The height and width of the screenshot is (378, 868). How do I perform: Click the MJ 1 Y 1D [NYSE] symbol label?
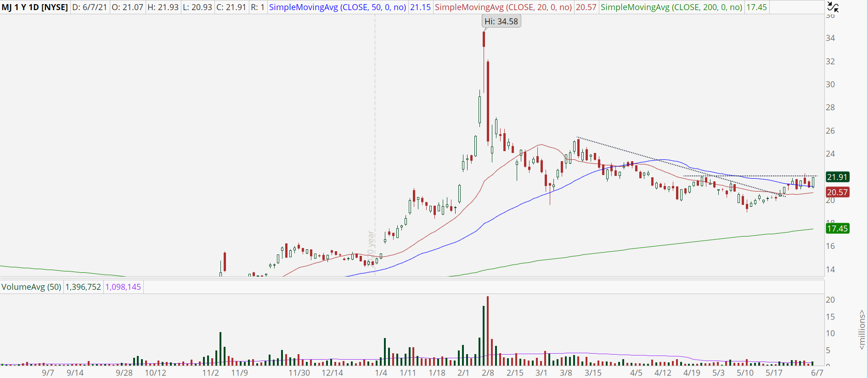pyautogui.click(x=35, y=7)
